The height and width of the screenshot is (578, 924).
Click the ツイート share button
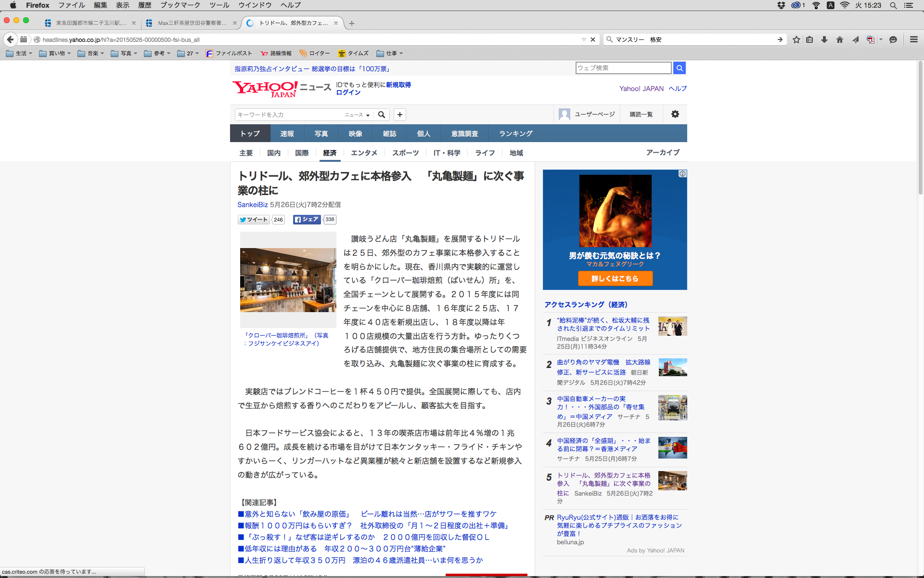point(254,220)
